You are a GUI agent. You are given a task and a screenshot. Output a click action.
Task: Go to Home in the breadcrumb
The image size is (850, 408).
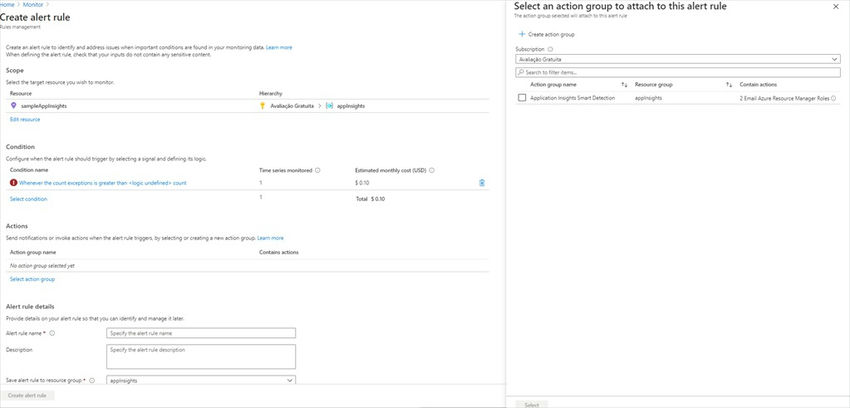coord(7,4)
